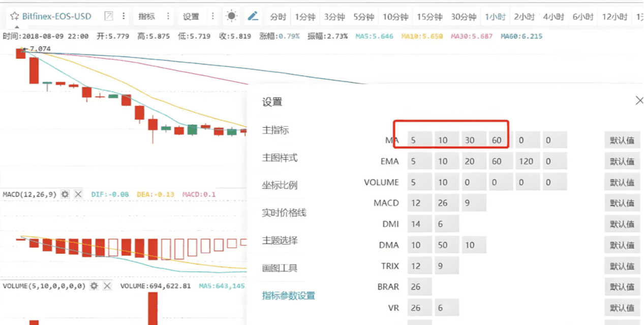Open 主题选择 settings section
The width and height of the screenshot is (644, 325).
280,240
